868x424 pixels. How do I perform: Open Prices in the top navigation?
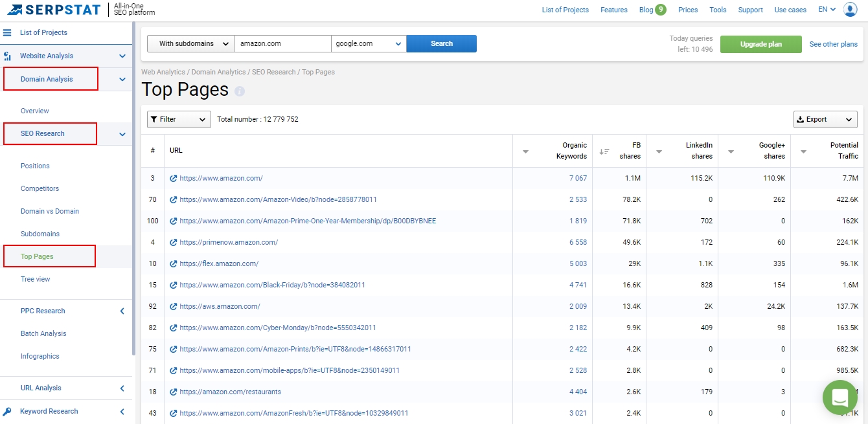coord(688,10)
